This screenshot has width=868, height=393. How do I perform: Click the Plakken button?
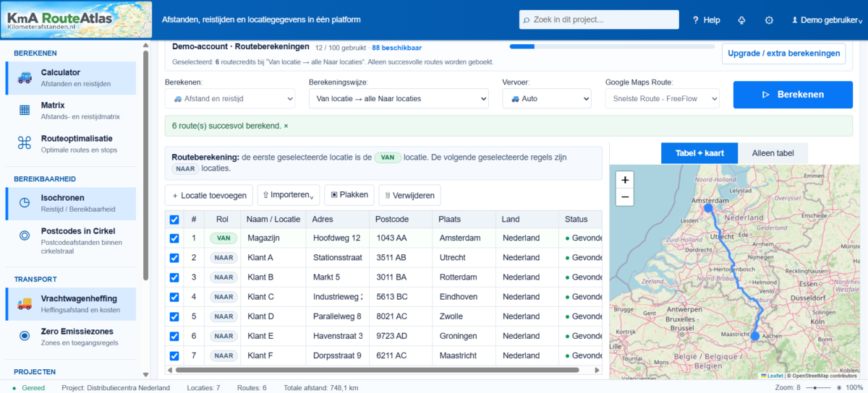(349, 195)
